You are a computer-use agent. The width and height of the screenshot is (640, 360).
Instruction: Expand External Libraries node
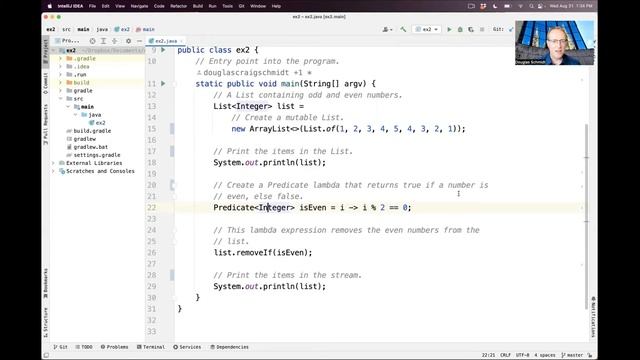(x=53, y=163)
